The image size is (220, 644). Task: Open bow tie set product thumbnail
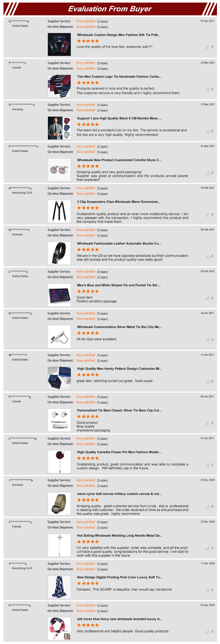[59, 45]
